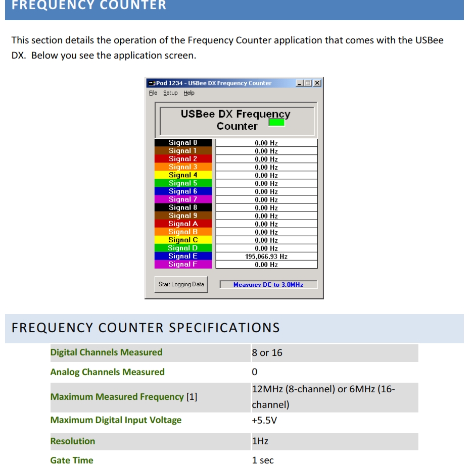Click the 'USBee DX Frequency Counter' panel heading
Screen dimensions: 476x469
pyautogui.click(x=236, y=120)
